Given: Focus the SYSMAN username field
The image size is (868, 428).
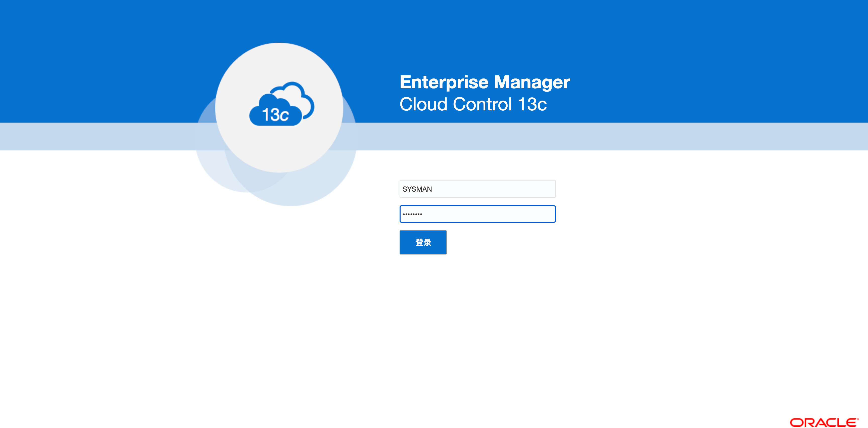Looking at the screenshot, I should [x=477, y=189].
